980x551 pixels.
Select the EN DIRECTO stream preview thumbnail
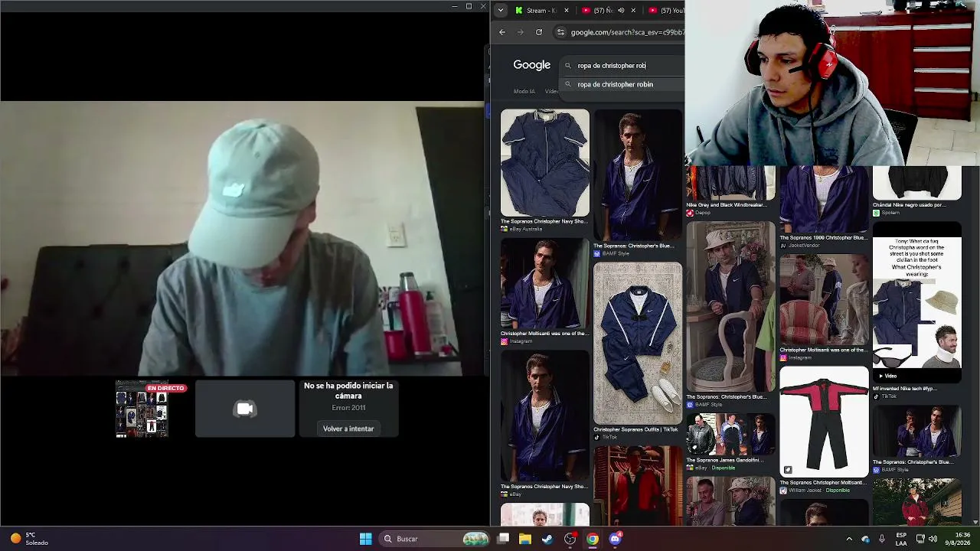pos(142,409)
